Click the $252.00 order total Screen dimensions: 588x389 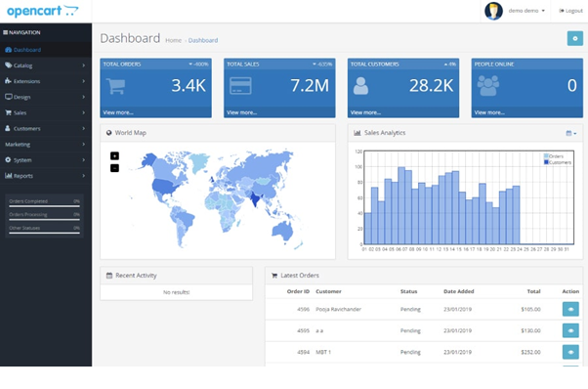coord(530,352)
